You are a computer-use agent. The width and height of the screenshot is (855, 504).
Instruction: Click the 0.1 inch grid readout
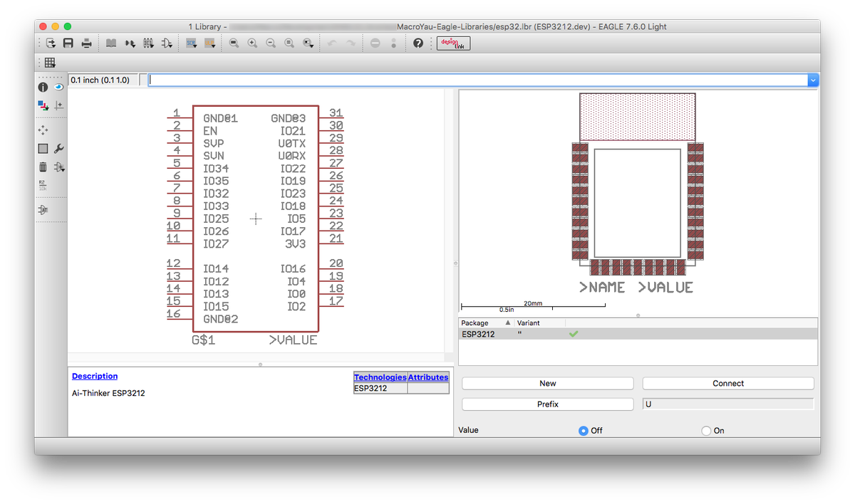coord(103,80)
